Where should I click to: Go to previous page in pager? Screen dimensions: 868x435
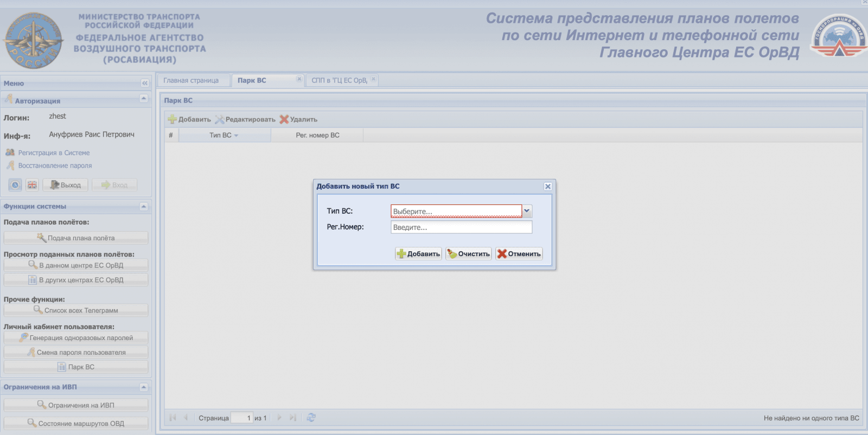(186, 418)
